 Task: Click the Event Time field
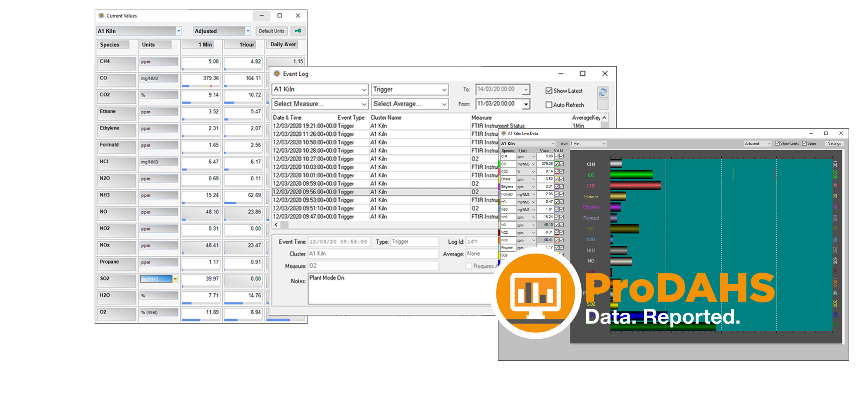point(339,242)
